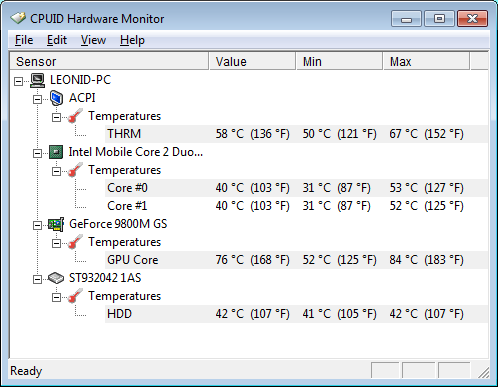
Task: Minimize the Hardware Monitor window
Action: tap(406, 18)
